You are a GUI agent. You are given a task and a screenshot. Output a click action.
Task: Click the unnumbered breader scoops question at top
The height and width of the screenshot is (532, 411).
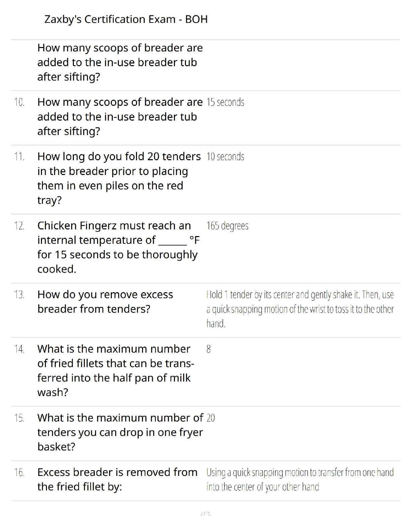coord(120,62)
